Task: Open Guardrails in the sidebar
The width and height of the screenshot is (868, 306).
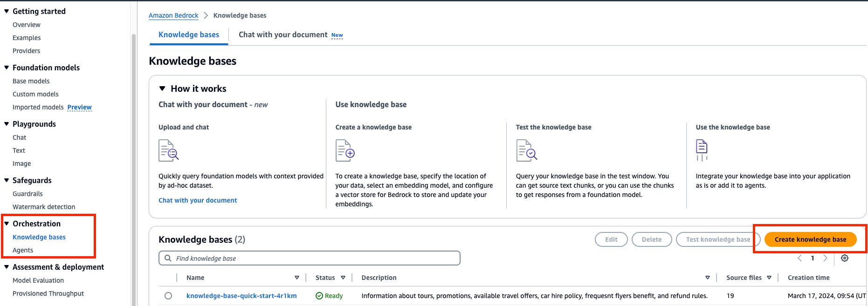Action: coord(28,194)
